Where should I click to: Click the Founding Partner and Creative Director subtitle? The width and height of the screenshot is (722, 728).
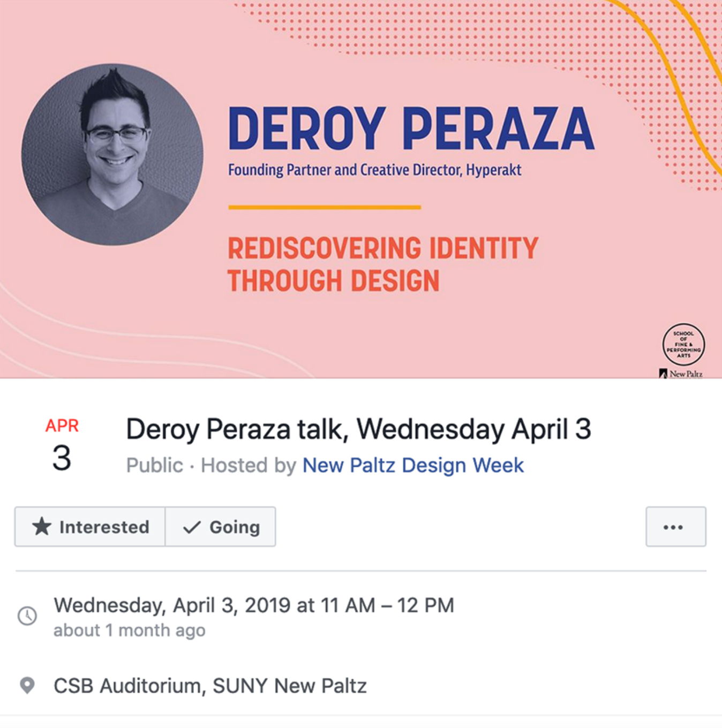[x=375, y=170]
